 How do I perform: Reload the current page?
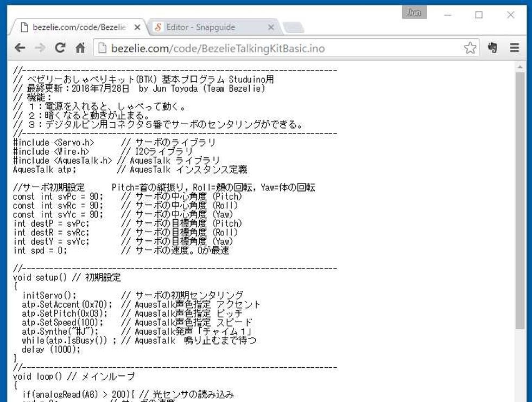pos(60,48)
